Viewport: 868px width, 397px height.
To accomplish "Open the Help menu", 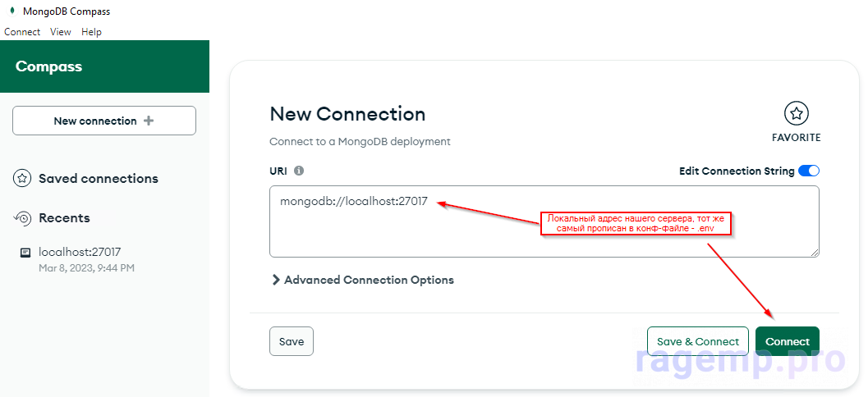I will tap(91, 32).
